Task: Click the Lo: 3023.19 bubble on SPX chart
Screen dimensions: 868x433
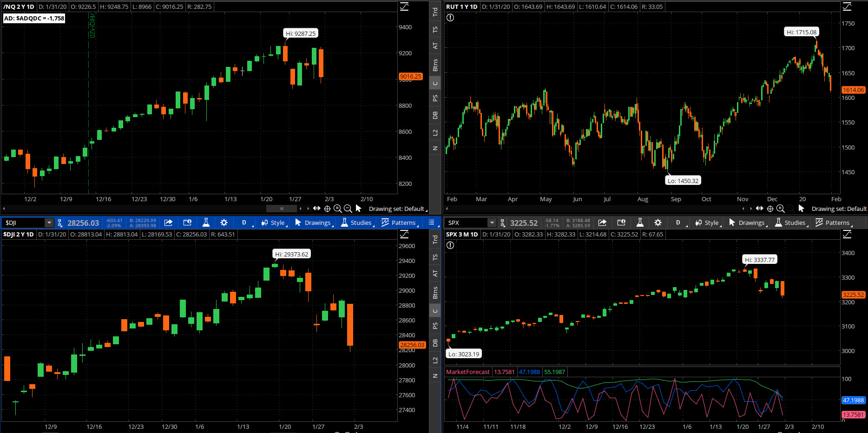Action: 464,354
